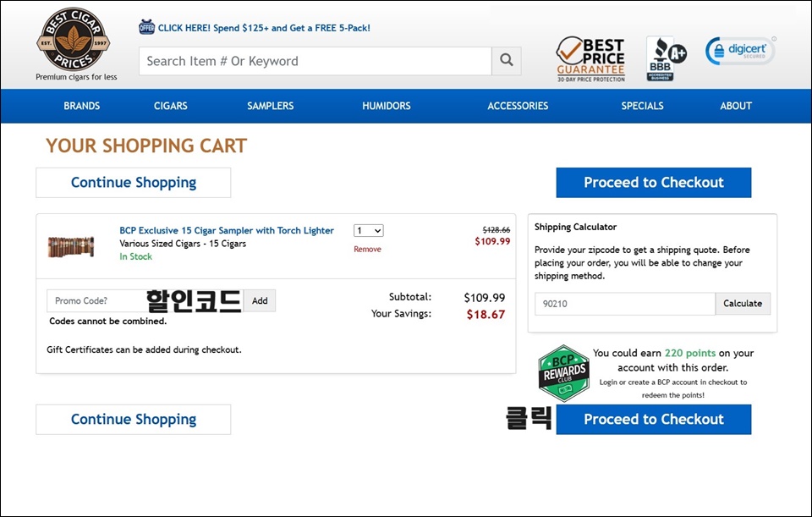Click 'Various Sized Cigars - 15 Cigars' text
This screenshot has width=812, height=517.
(183, 244)
